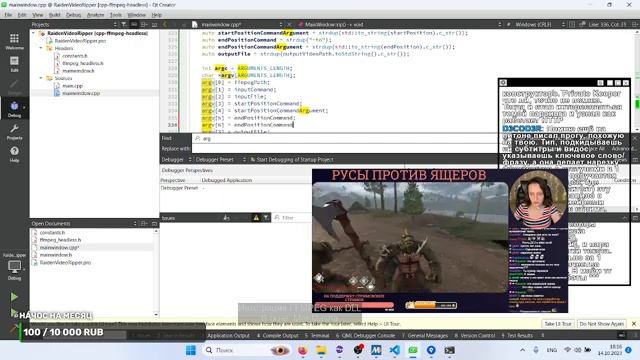The width and height of the screenshot is (640, 360).
Task: Click Windows Start button
Action: 191,350
